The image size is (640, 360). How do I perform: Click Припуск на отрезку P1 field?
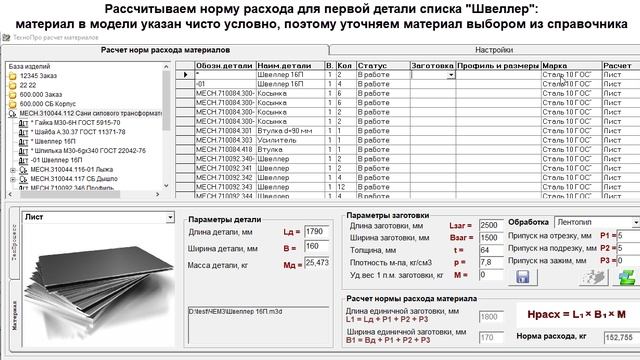(628, 236)
